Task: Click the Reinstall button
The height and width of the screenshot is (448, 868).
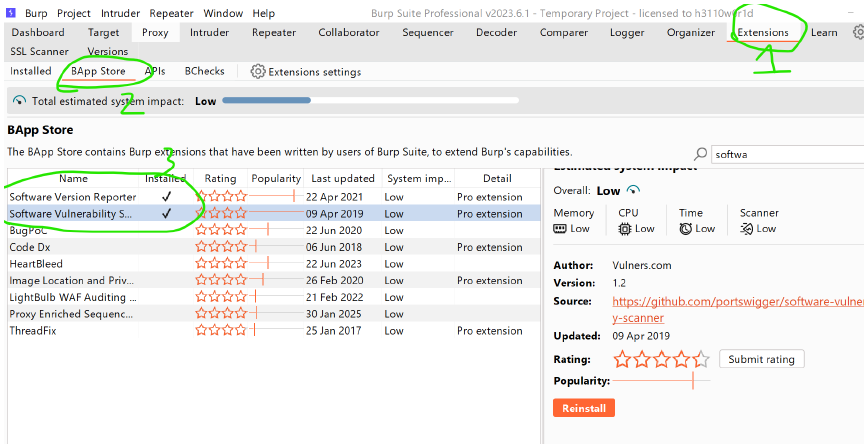Action: pyautogui.click(x=583, y=408)
